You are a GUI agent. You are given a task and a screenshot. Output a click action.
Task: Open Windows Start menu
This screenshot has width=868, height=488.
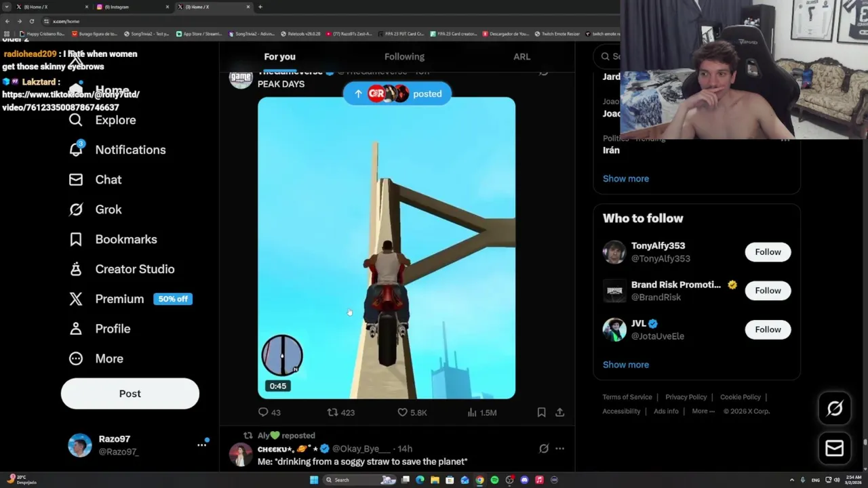(x=314, y=480)
